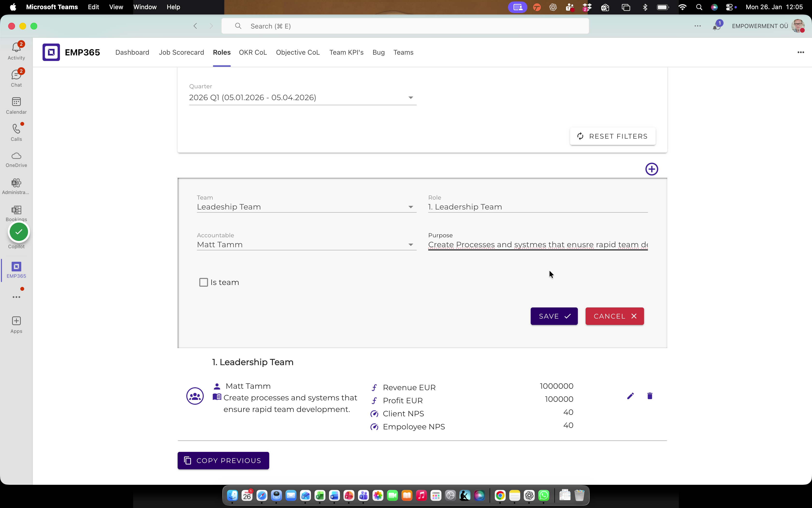Click the EMP365 logo icon

tap(51, 52)
